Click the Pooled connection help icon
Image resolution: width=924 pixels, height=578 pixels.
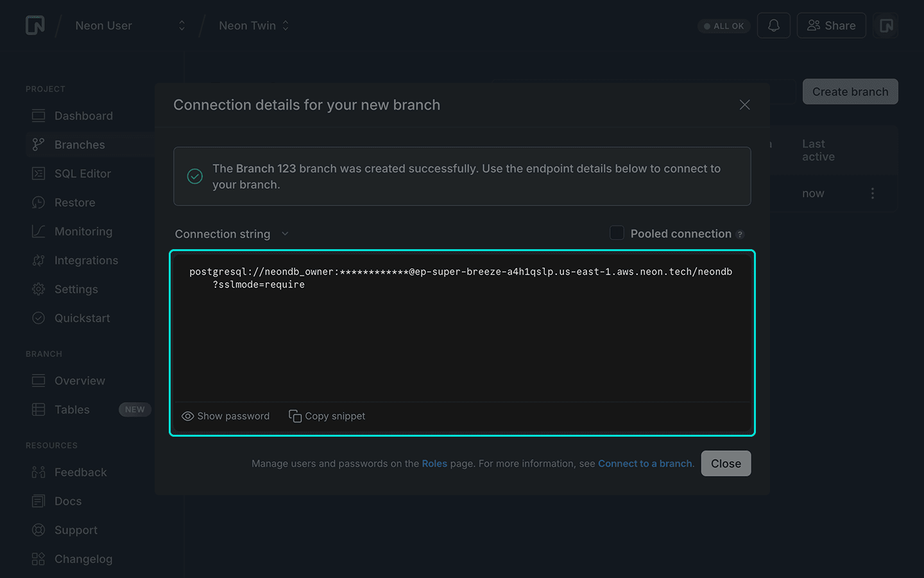(740, 234)
